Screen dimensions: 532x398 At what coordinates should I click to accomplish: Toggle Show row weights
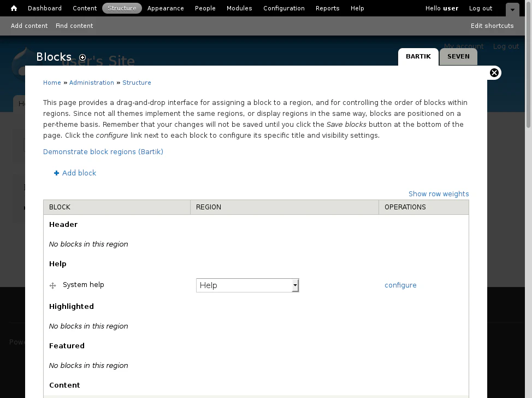438,194
